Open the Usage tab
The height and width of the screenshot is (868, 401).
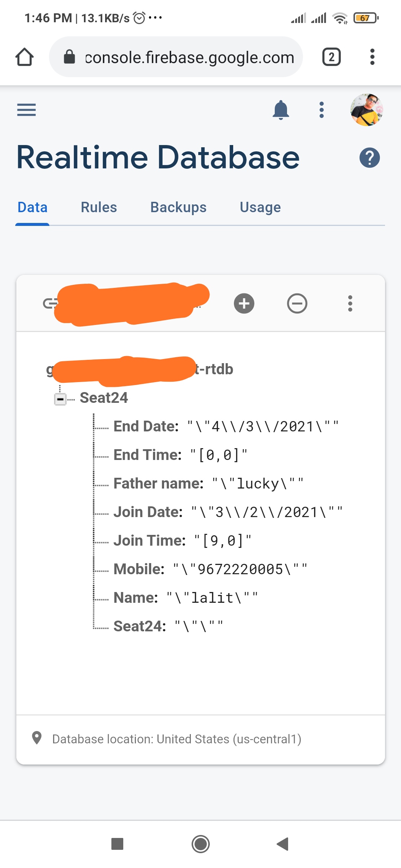260,207
